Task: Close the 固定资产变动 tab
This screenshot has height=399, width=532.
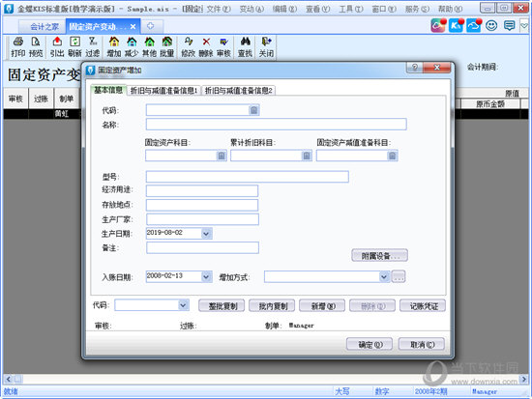Action: click(133, 26)
